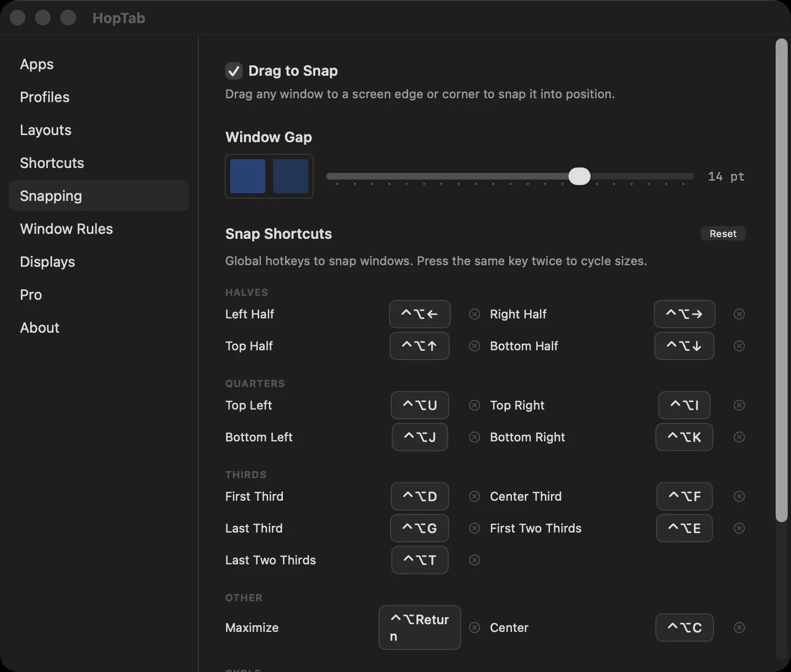Clear the Top Left shortcut
This screenshot has width=791, height=672.
[475, 405]
